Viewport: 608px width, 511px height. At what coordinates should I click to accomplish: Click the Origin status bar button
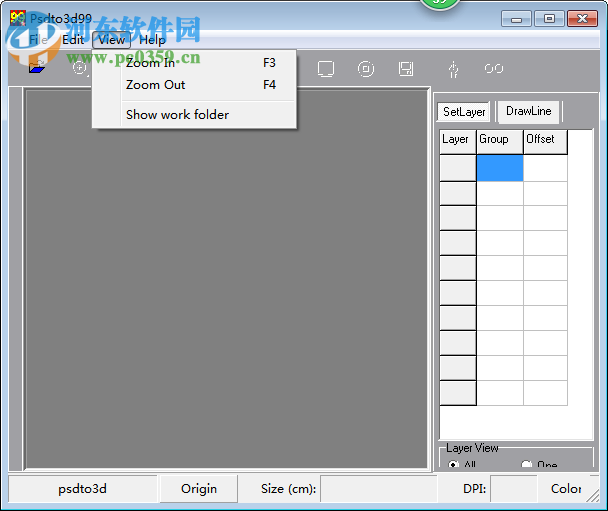199,489
